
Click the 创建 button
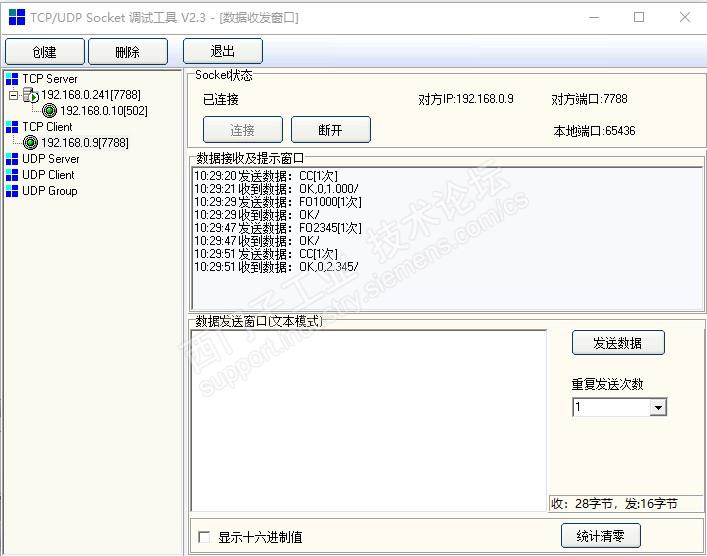click(45, 52)
